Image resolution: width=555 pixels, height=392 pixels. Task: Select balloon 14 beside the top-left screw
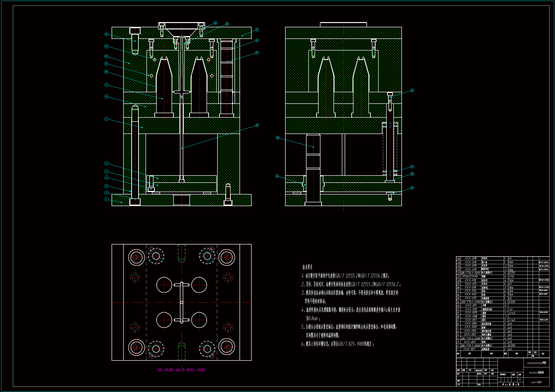pyautogui.click(x=106, y=34)
